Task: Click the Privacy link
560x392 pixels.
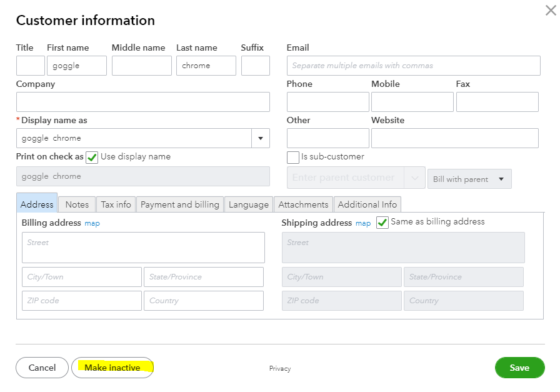Action: 280,368
